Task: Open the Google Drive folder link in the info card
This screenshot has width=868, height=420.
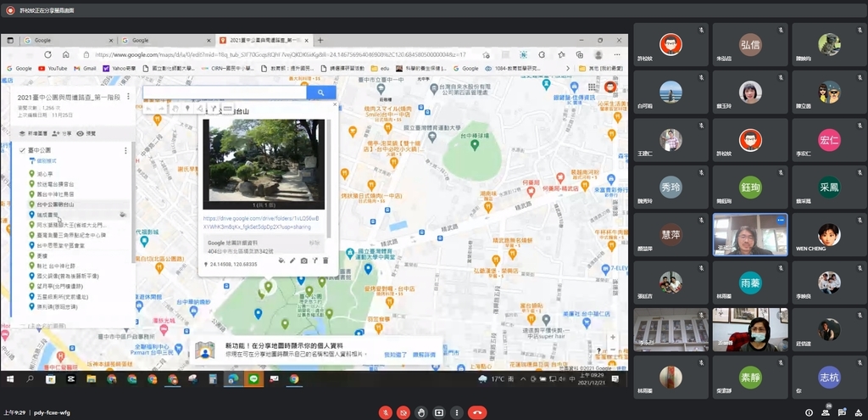Action: click(261, 223)
